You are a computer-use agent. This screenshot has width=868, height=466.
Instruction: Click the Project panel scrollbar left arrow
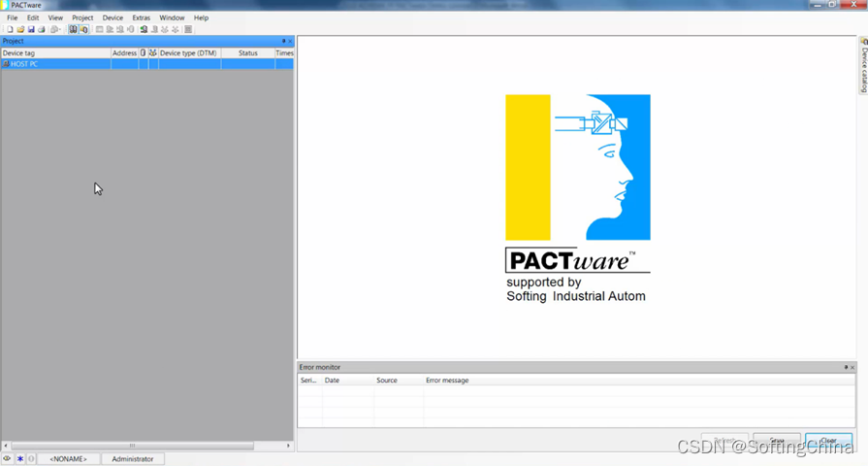tap(6, 446)
